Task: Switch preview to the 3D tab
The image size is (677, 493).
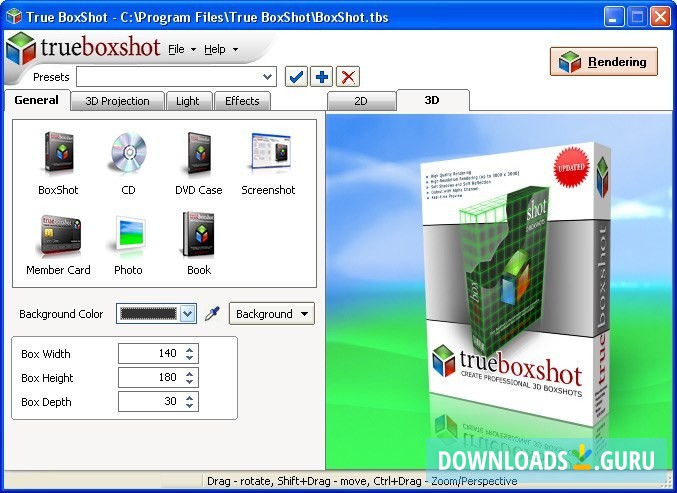Action: (x=432, y=100)
